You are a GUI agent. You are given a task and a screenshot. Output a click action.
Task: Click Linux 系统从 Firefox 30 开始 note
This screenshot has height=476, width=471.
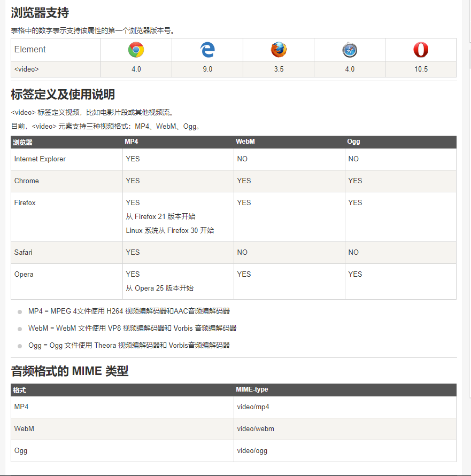pos(170,231)
